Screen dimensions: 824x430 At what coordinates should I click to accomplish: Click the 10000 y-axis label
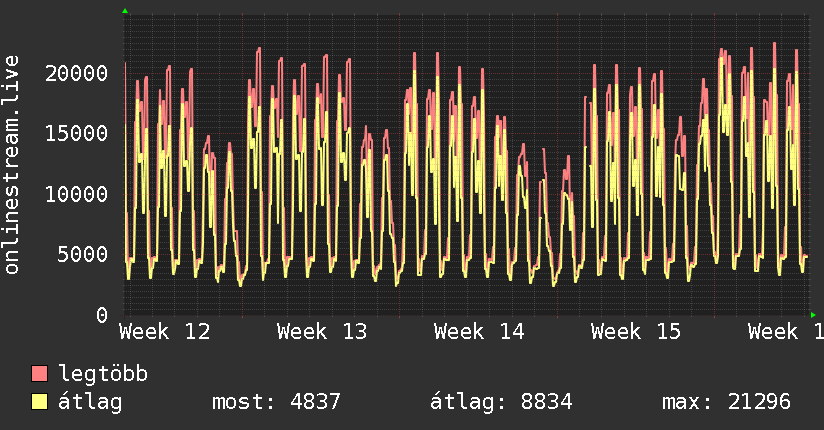[x=76, y=194]
